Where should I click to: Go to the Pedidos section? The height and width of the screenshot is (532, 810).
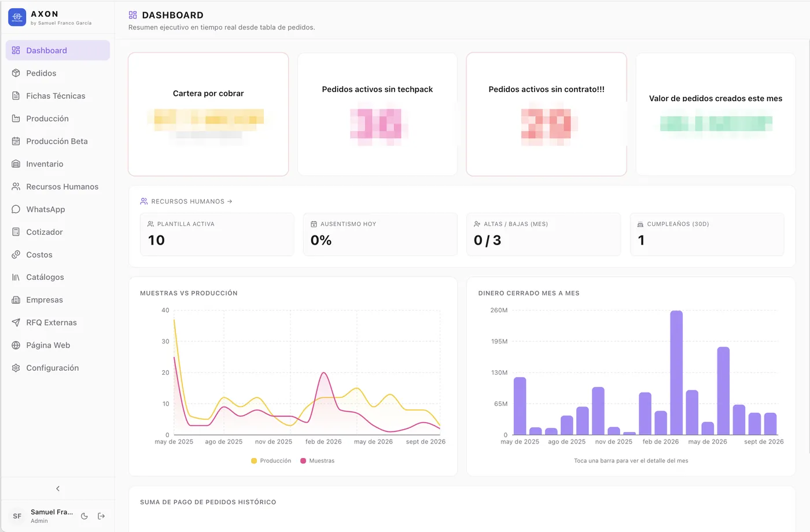click(x=58, y=73)
